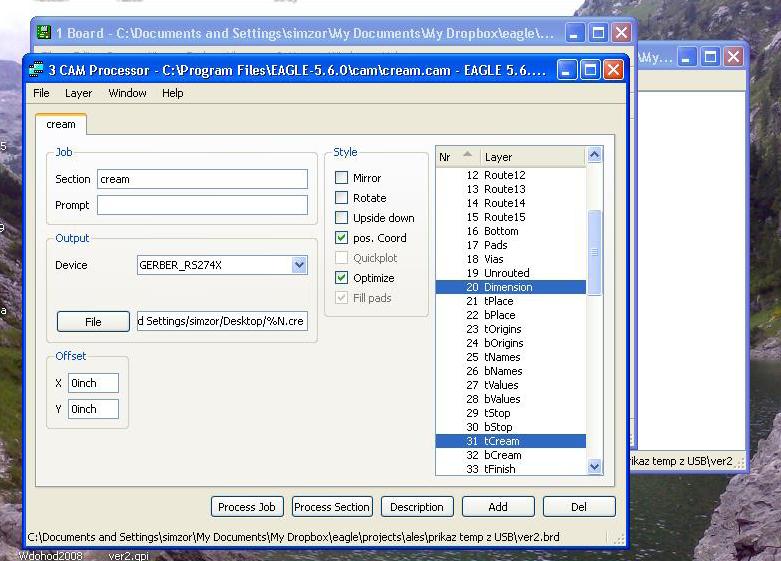Click the layer list scrollbar thumb

pos(594,253)
